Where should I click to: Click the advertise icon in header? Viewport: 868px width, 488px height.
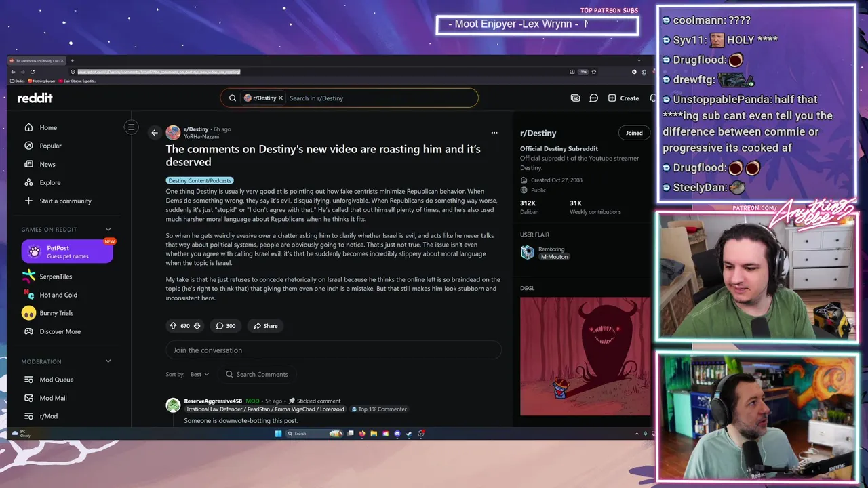click(x=575, y=98)
